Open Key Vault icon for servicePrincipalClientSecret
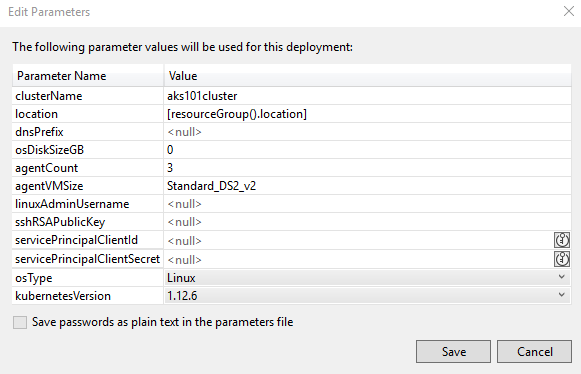This screenshot has width=581, height=374. pos(562,259)
